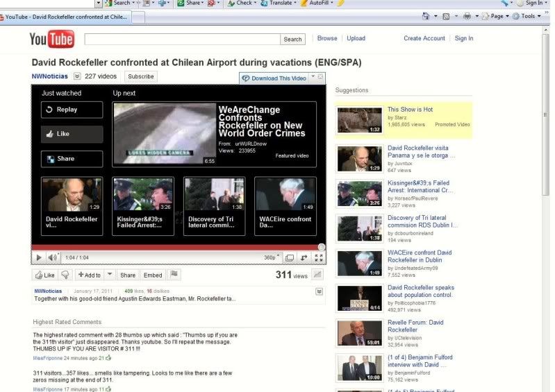Image resolution: width=555 pixels, height=392 pixels.
Task: Click the Replay button in end screen
Action: click(x=72, y=110)
